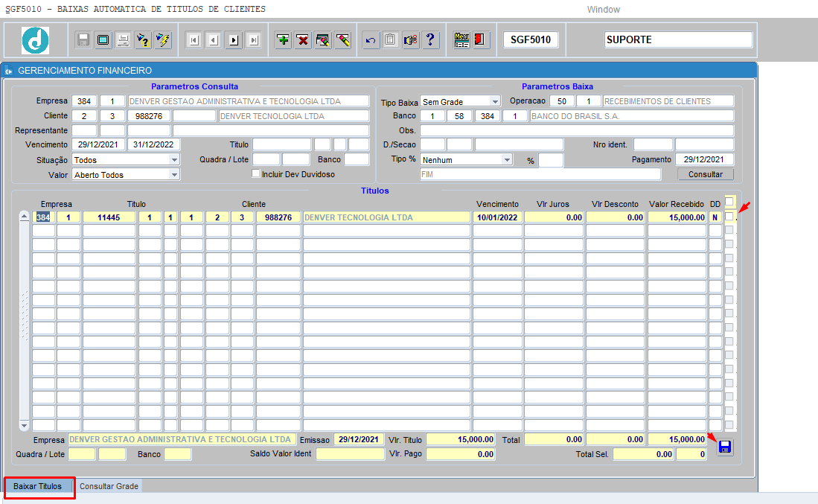Click the Vlr. Titulo field
The height and width of the screenshot is (504, 818).
coord(461,439)
